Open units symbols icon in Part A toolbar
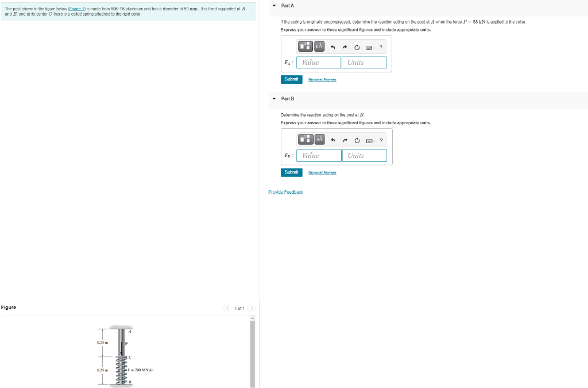The height and width of the screenshot is (388, 588). coord(319,47)
